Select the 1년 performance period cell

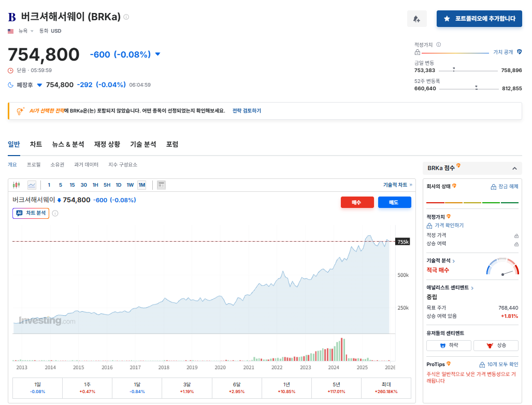coord(286,388)
